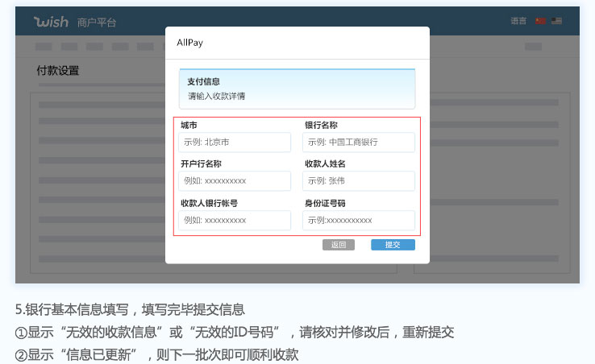Click the gray 返回 back button

pyautogui.click(x=339, y=245)
